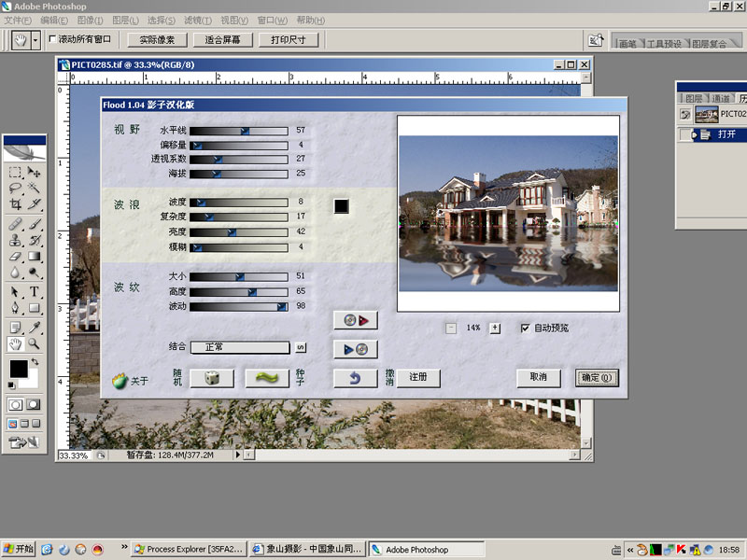The width and height of the screenshot is (747, 560).
Task: Select the Move tool
Action: (34, 173)
